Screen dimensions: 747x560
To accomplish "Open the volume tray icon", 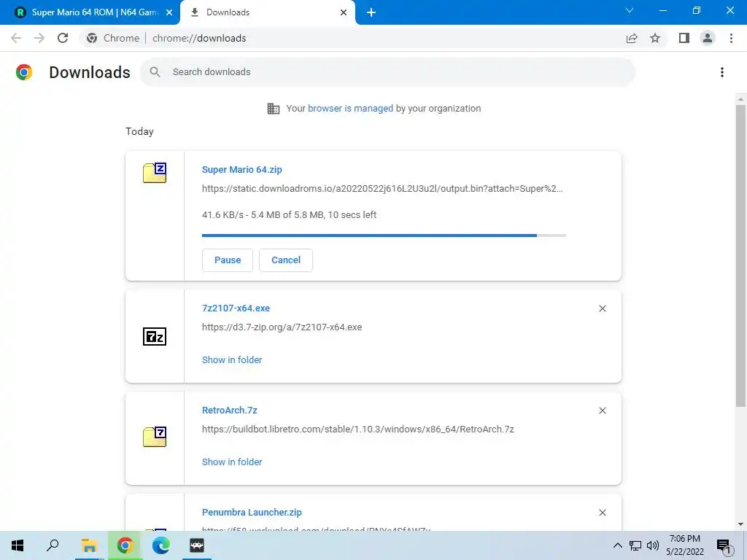I will pyautogui.click(x=653, y=545).
